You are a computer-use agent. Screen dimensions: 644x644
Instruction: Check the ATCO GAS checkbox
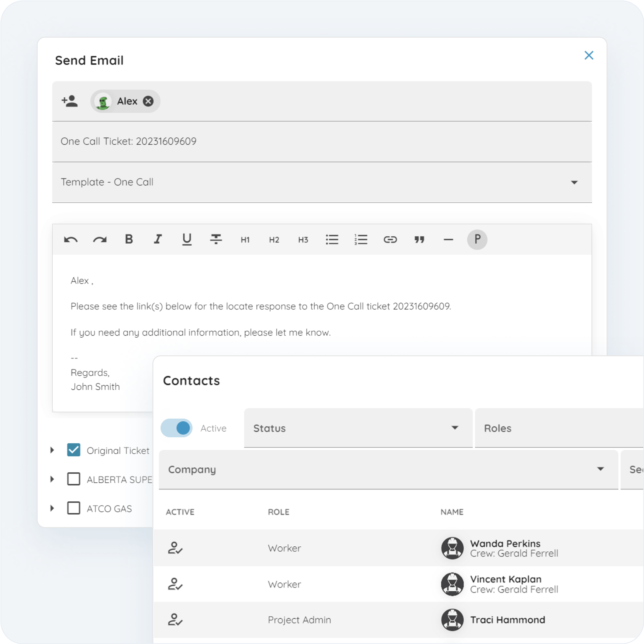(74, 508)
